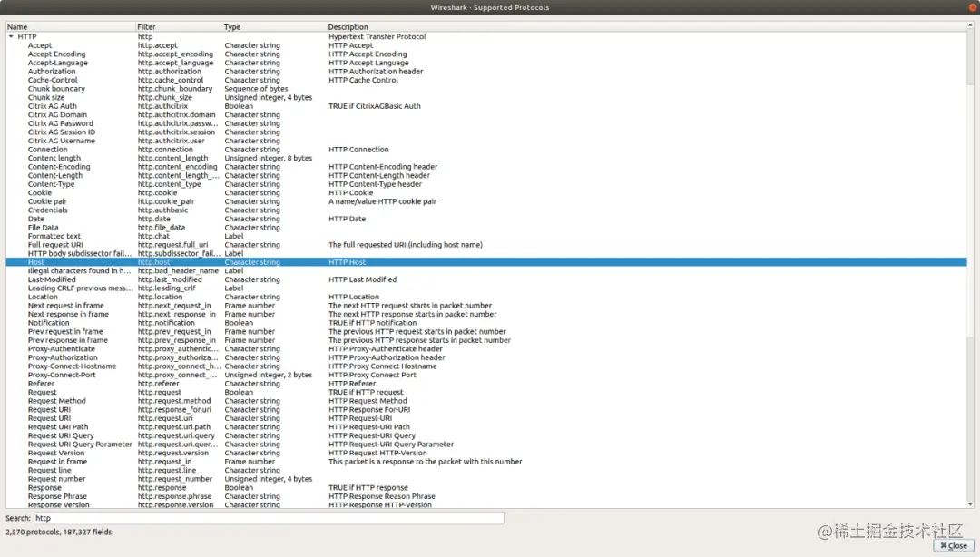The image size is (980, 557).
Task: Click 'HTTP Proxy-Authorization header' description cell
Action: pos(387,358)
